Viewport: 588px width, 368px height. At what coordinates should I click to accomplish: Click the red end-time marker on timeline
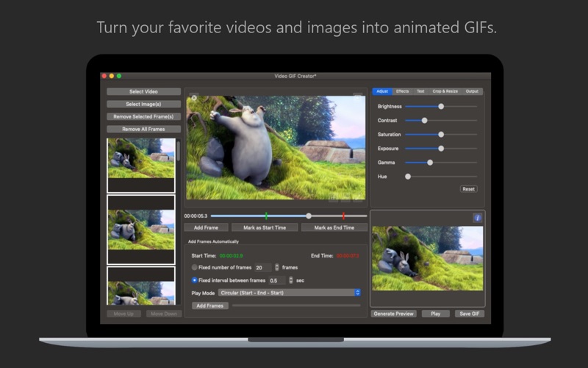(343, 216)
